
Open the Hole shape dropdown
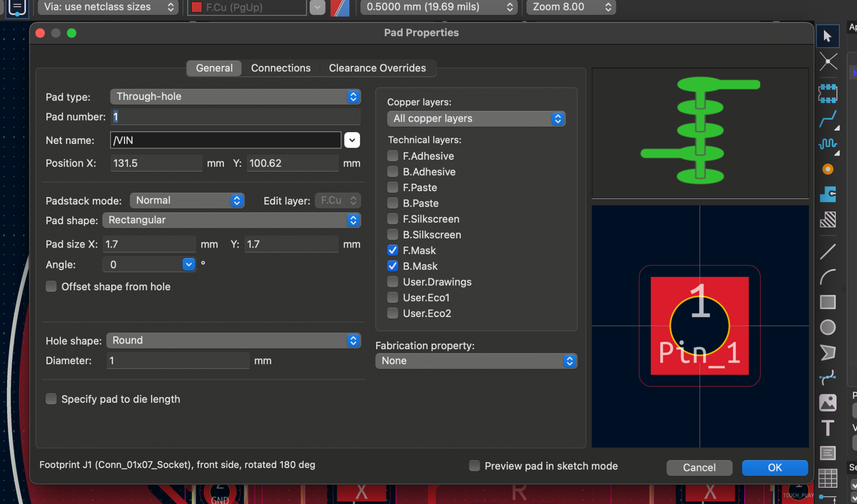tap(354, 340)
